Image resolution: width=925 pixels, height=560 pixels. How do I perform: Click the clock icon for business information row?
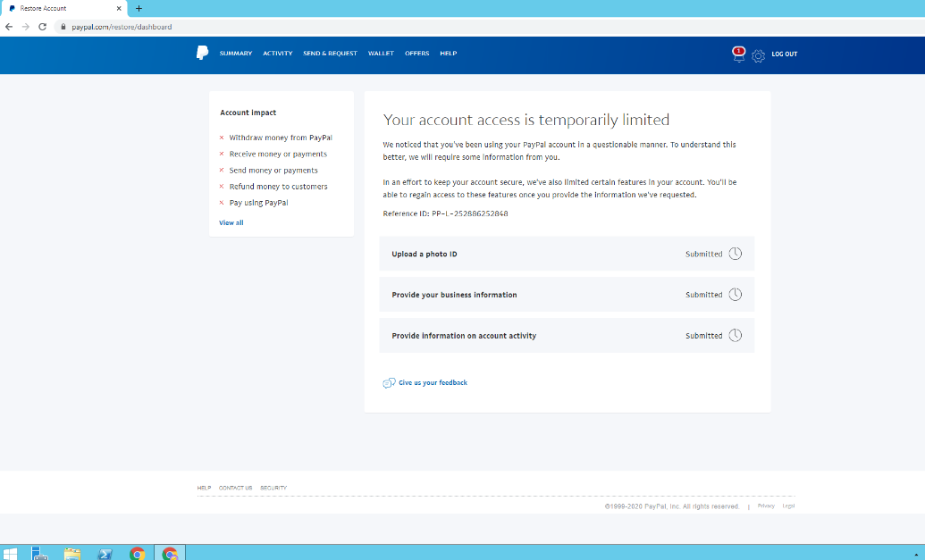tap(735, 294)
